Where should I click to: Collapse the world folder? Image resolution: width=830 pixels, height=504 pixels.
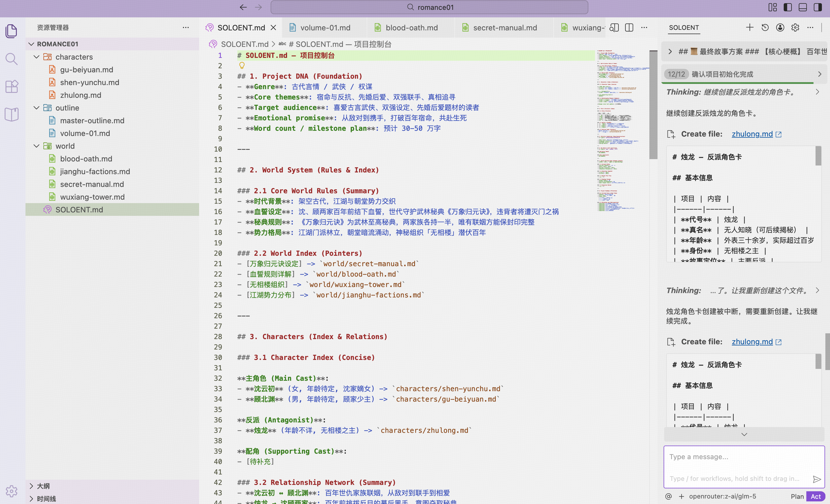click(112, 146)
